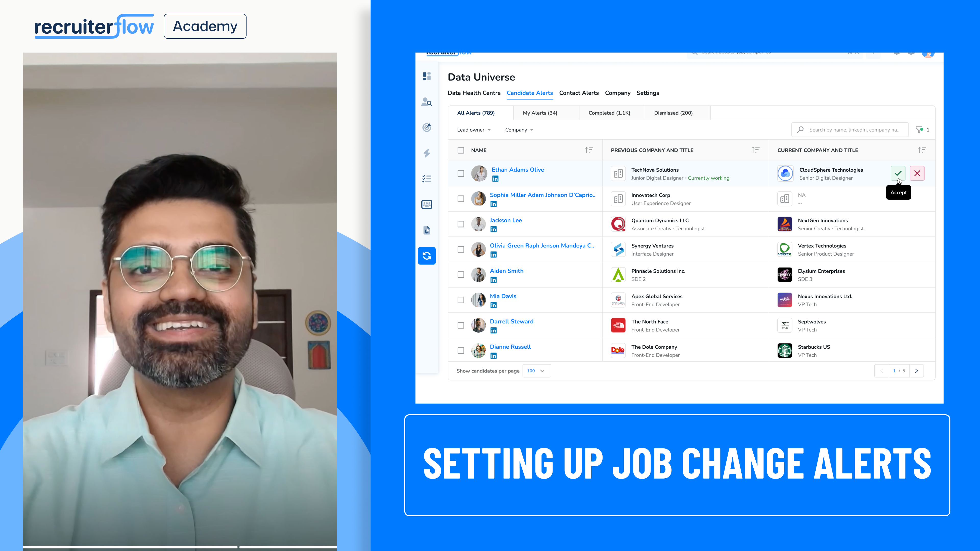Select Mia Davis row checkbox

pyautogui.click(x=461, y=300)
